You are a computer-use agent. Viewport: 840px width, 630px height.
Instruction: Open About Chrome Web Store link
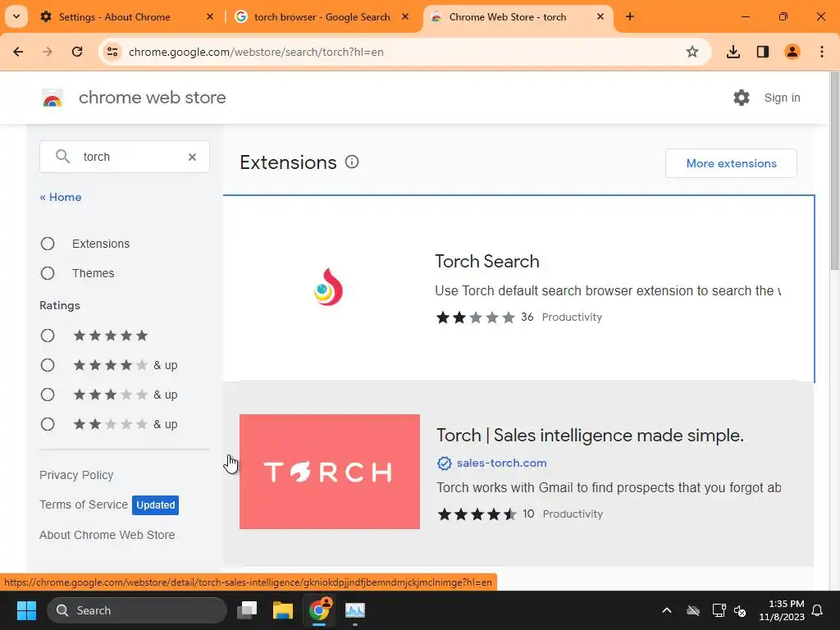click(x=107, y=535)
